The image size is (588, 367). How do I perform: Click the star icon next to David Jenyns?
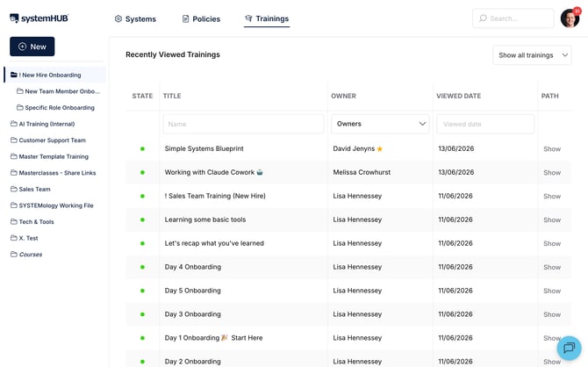(379, 149)
